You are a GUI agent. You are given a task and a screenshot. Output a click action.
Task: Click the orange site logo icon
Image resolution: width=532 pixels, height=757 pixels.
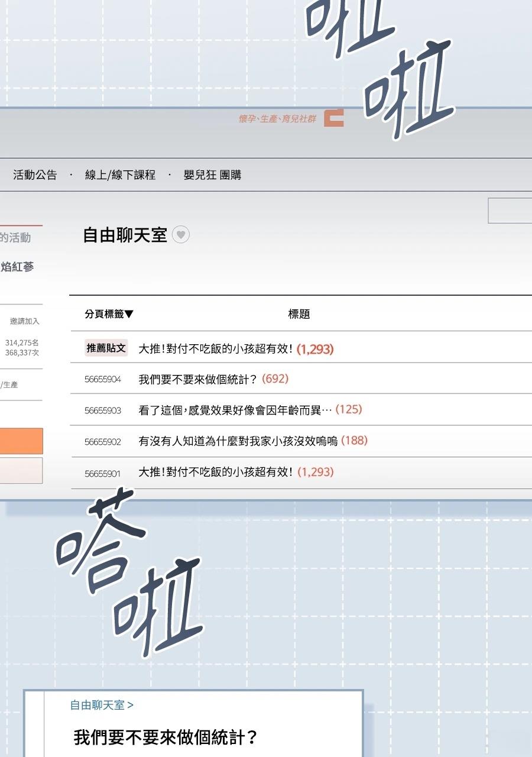tap(333, 117)
